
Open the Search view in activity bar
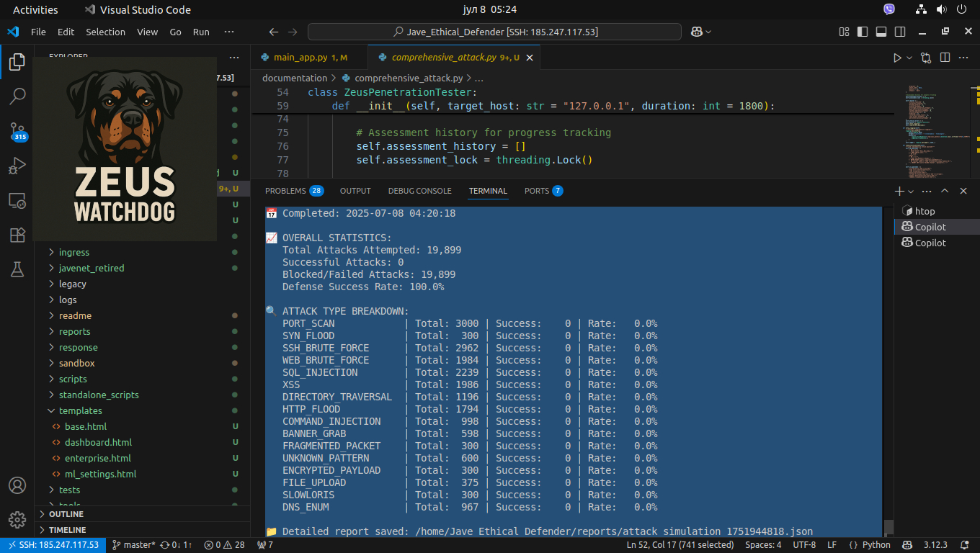(x=17, y=96)
